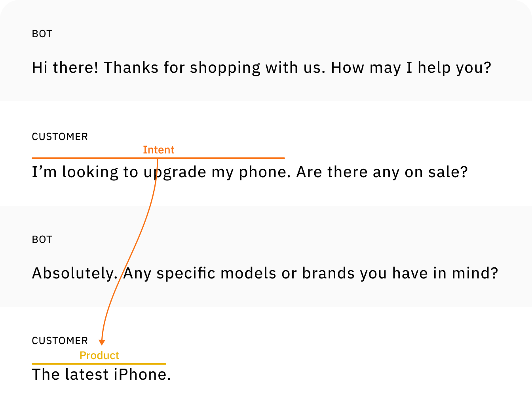Click the orange Intent annotation label
The image size is (532, 405).
(158, 150)
